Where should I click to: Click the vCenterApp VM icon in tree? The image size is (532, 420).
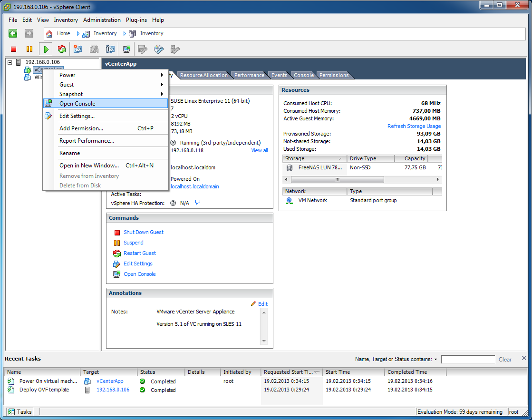click(28, 69)
